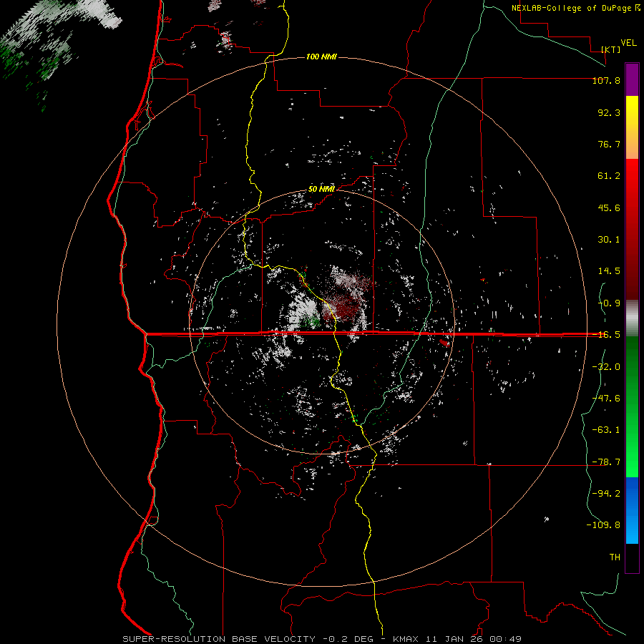The width and height of the screenshot is (644, 644).
Task: Click the NEXLAB-College of DuPage title text
Action: [575, 8]
